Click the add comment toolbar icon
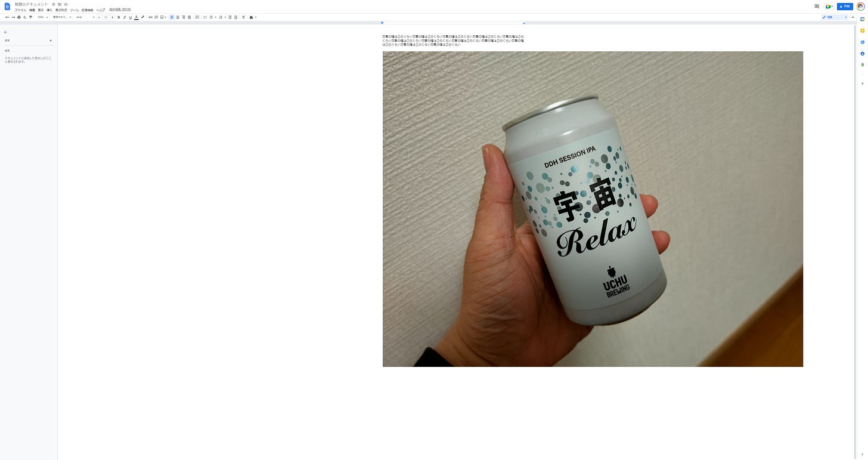Image resolution: width=868 pixels, height=460 pixels. 156,17
